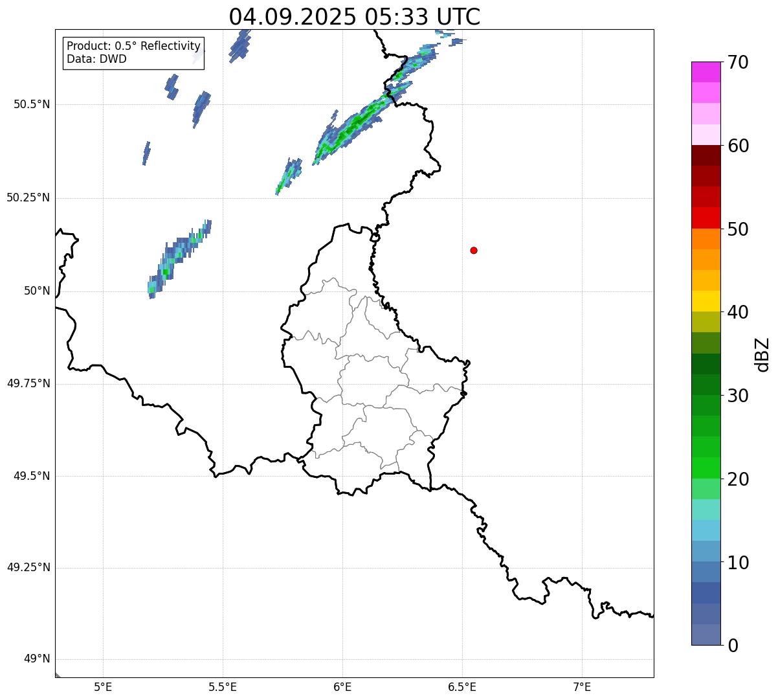Click the red station marker dot
The height and width of the screenshot is (700, 778).
coord(474,251)
